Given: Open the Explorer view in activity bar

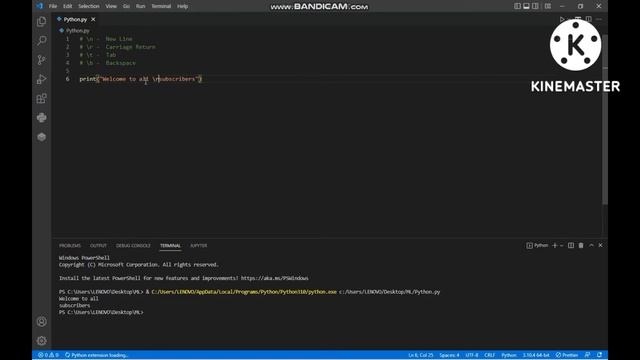Looking at the screenshot, I should [x=42, y=22].
